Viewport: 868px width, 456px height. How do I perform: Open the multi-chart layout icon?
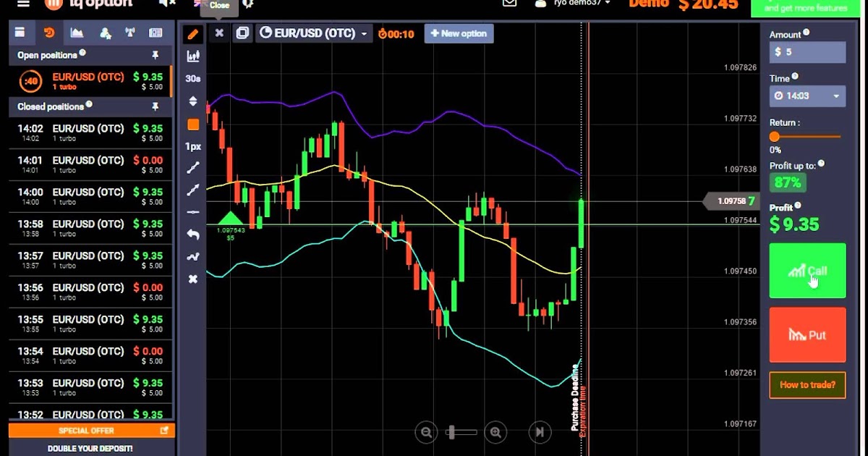pyautogui.click(x=242, y=33)
